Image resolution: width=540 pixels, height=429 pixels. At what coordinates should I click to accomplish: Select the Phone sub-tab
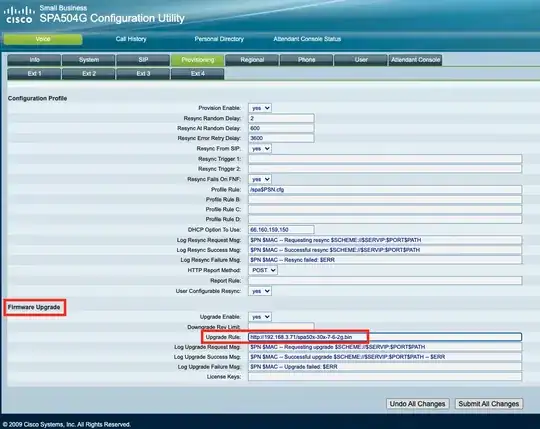(x=306, y=60)
